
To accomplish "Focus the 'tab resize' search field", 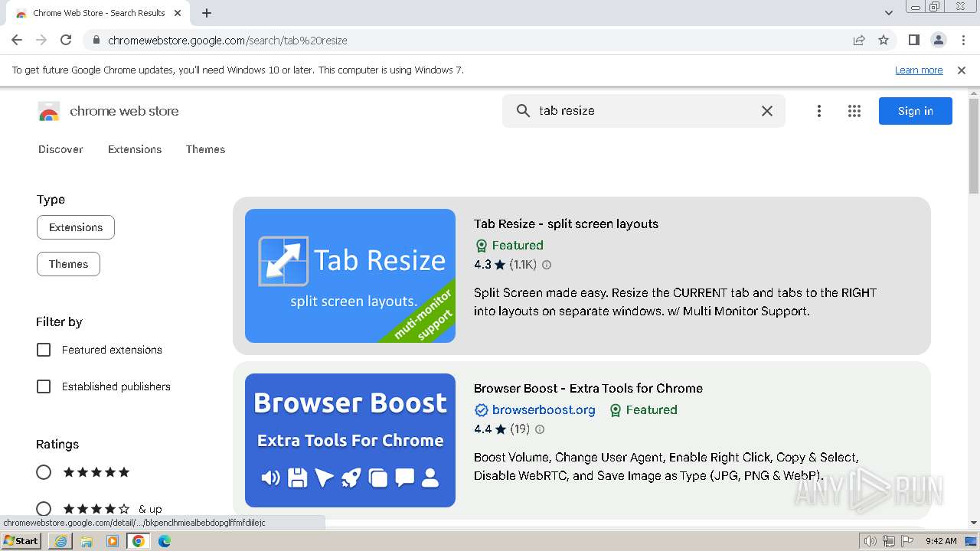I will [x=643, y=111].
